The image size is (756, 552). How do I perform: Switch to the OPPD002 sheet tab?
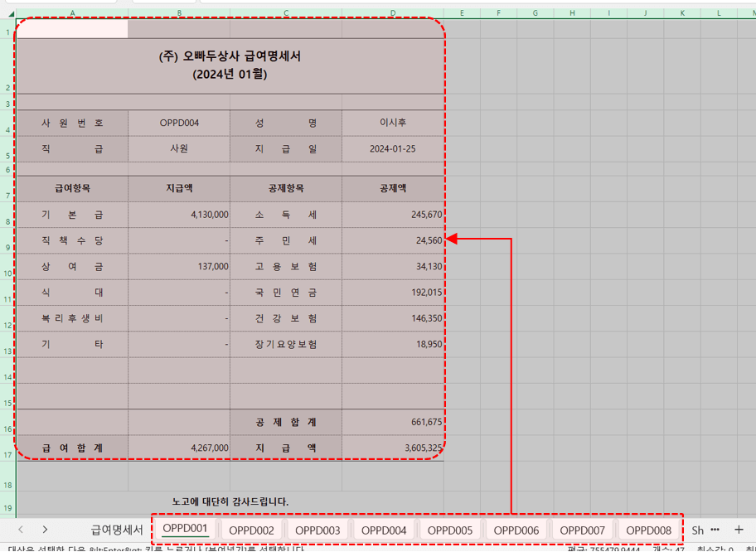251,530
